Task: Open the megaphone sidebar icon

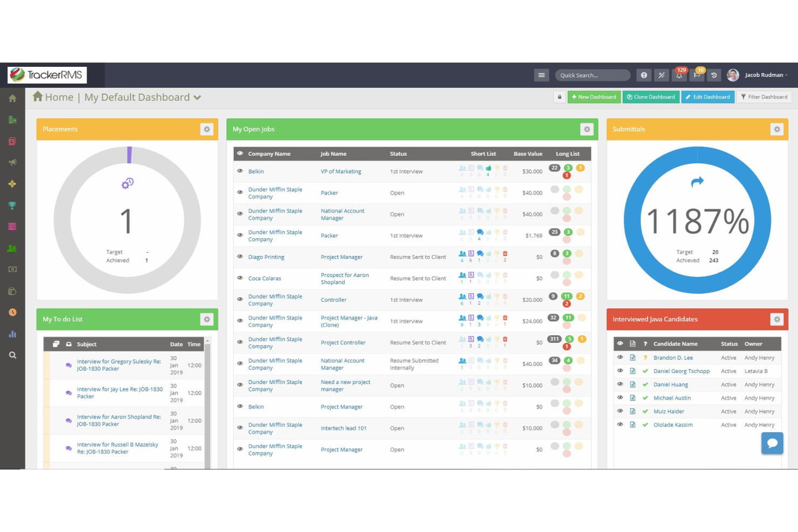Action: tap(12, 162)
